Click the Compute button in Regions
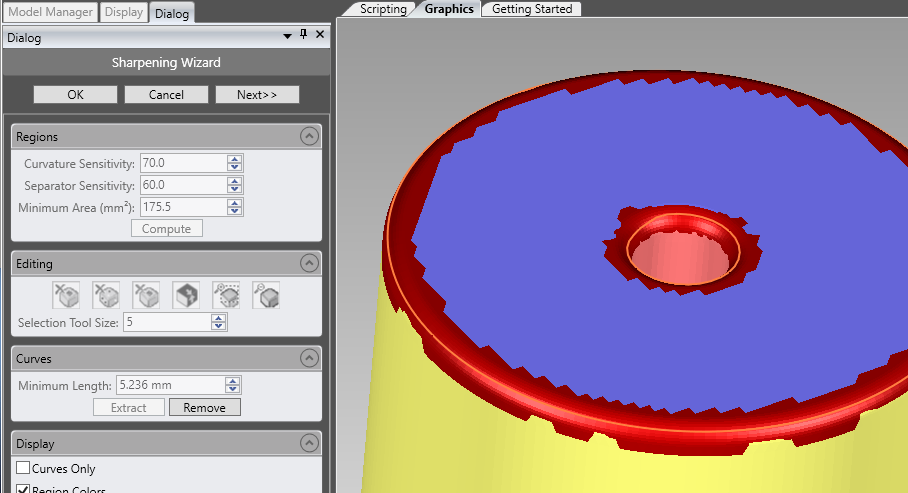 (167, 228)
